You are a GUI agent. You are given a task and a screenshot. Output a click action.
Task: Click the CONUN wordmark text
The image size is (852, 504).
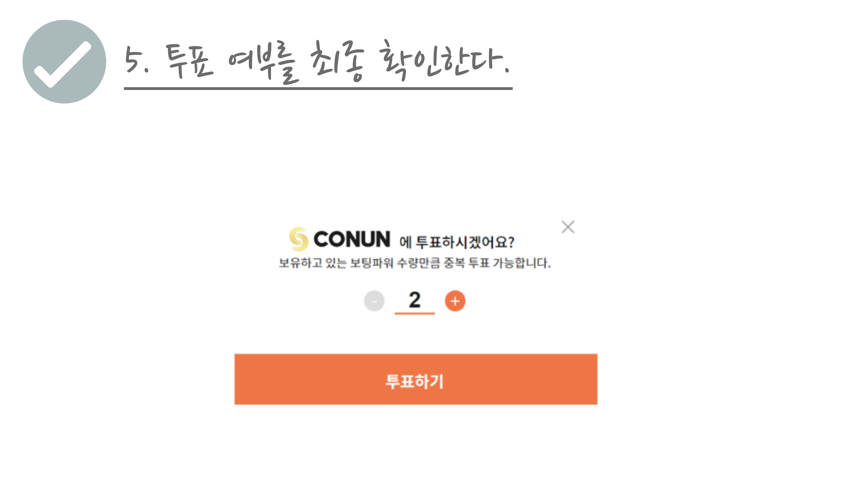point(352,240)
